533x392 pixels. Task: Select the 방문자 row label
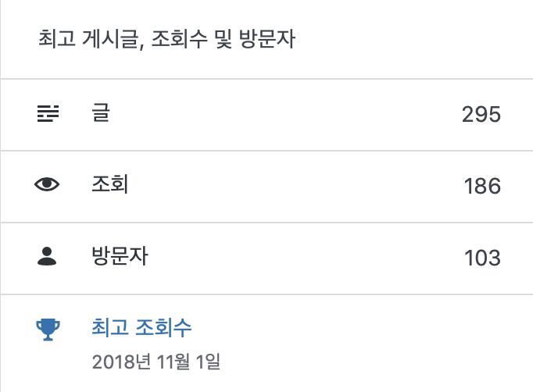point(120,257)
